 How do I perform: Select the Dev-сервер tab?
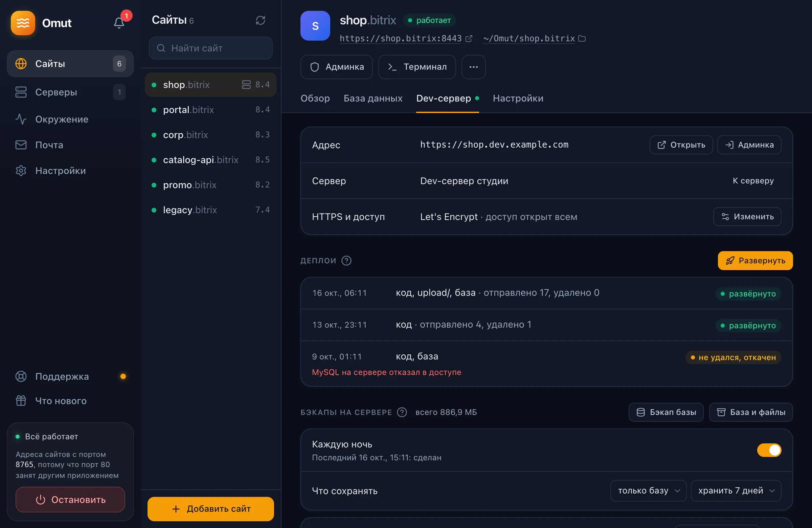pyautogui.click(x=447, y=98)
